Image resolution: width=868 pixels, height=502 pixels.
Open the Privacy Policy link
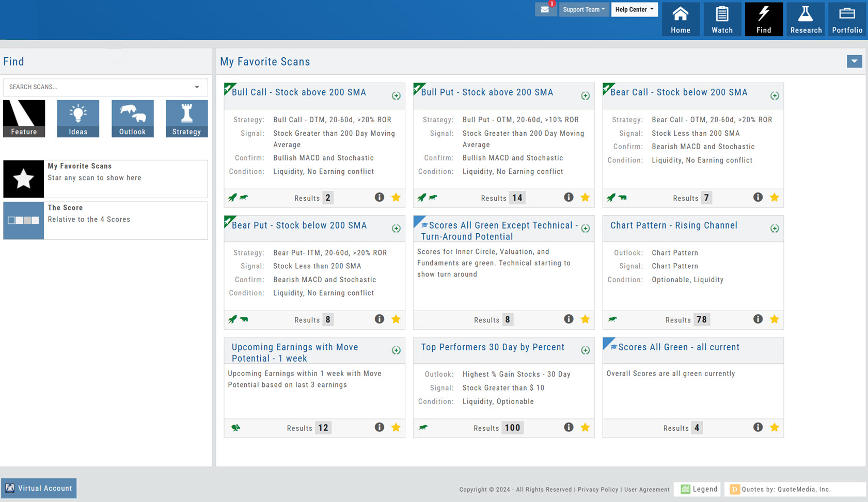coord(597,490)
